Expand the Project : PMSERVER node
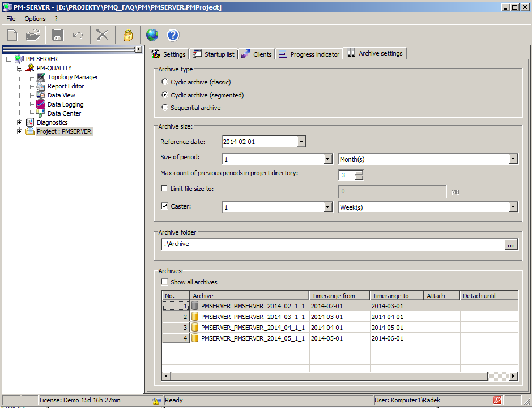 coord(20,131)
